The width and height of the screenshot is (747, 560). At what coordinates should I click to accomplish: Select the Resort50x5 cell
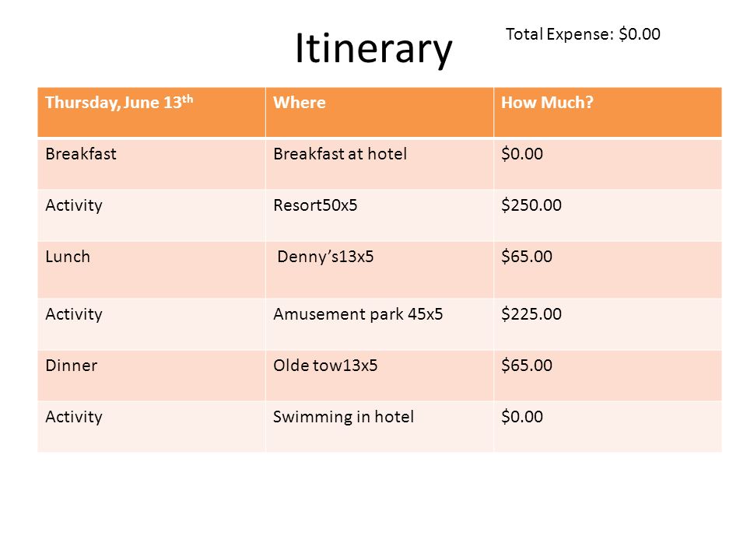[379, 215]
